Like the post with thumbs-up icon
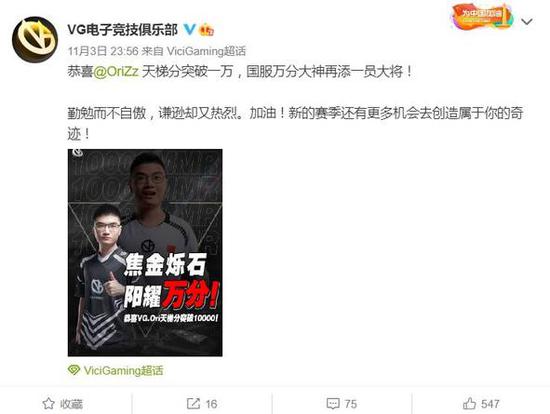Image resolution: width=550 pixels, height=414 pixels. pos(469,403)
